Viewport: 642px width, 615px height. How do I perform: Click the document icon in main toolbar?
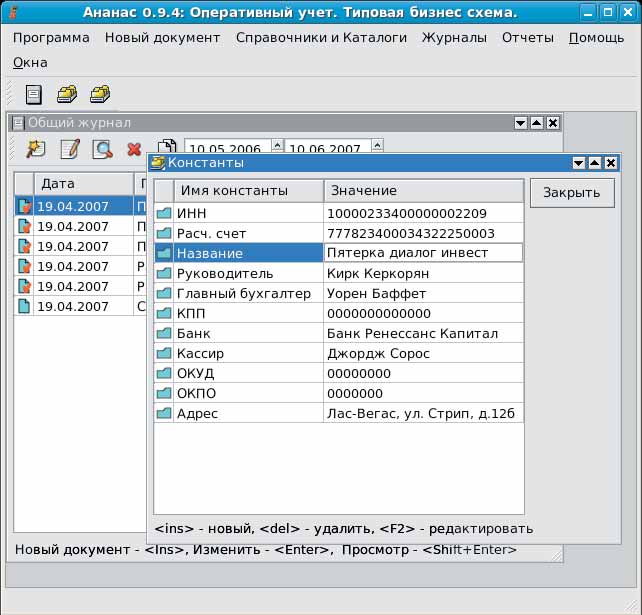(x=34, y=94)
